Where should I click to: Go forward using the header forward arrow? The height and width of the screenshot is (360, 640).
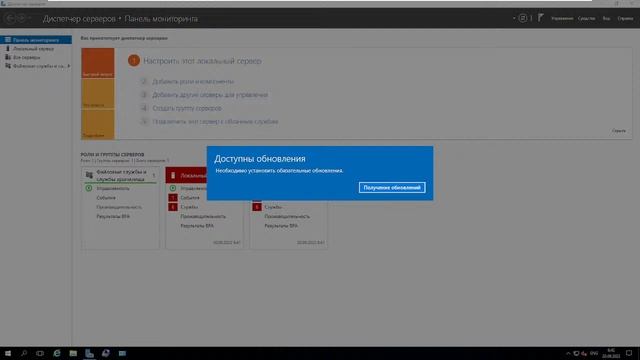[22, 18]
